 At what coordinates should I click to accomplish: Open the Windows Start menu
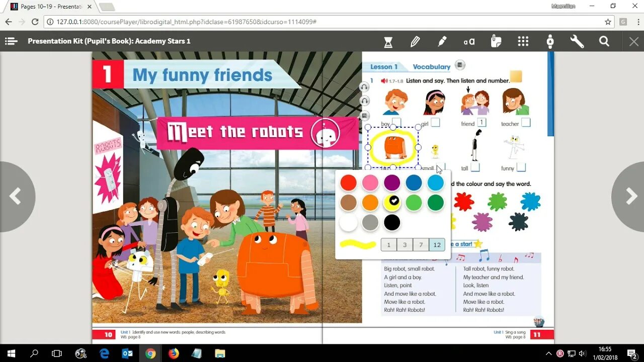pos(11,353)
